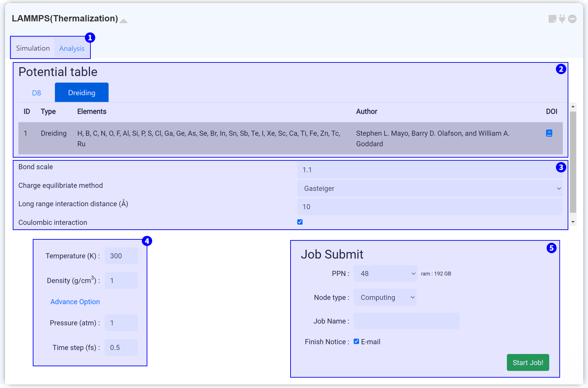
Task: Click the minus circle remove icon
Action: pos(572,19)
